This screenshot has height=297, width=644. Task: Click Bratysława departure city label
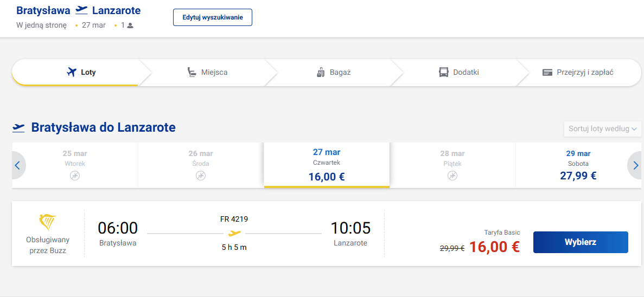(118, 243)
